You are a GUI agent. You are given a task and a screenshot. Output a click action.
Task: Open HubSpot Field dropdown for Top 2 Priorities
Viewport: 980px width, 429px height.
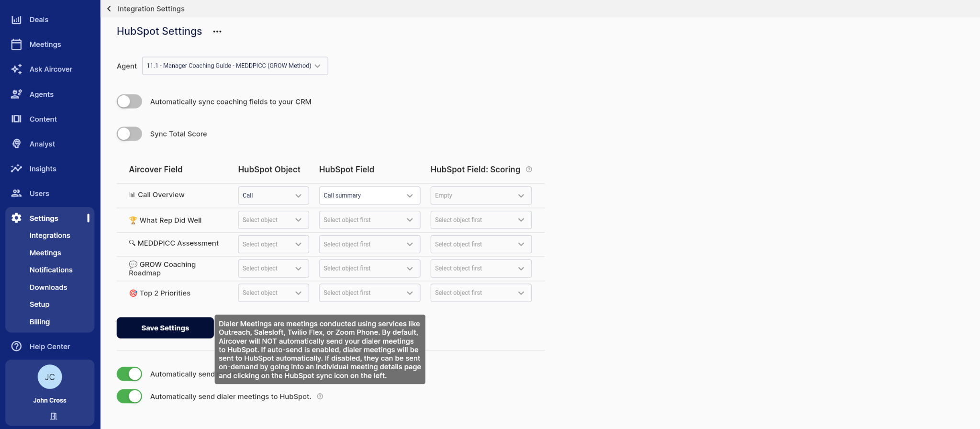click(369, 293)
